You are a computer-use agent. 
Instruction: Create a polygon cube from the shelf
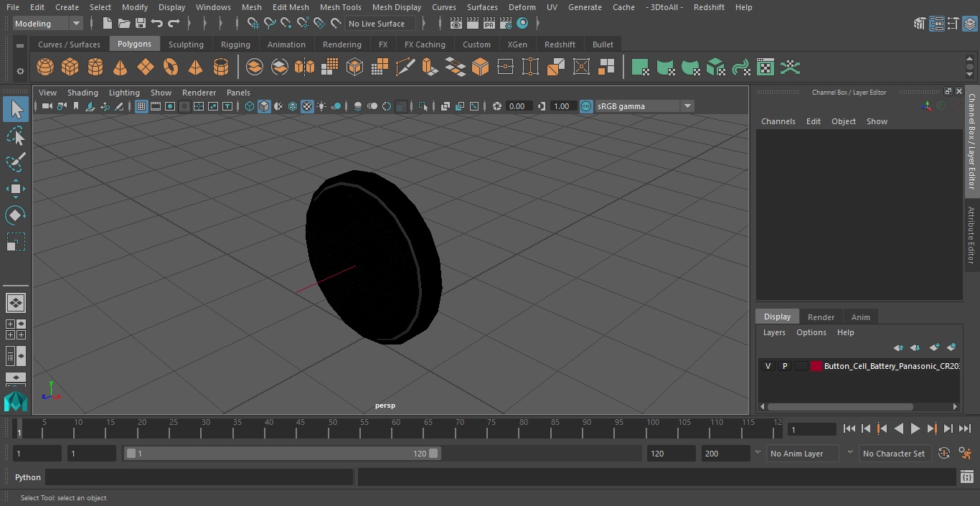[70, 67]
